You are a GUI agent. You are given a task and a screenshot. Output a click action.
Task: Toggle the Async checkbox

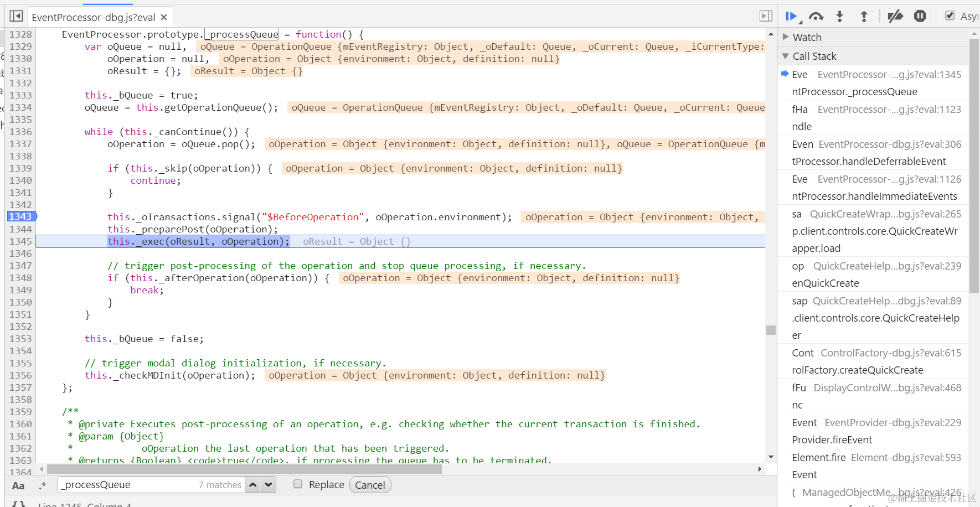pos(950,16)
